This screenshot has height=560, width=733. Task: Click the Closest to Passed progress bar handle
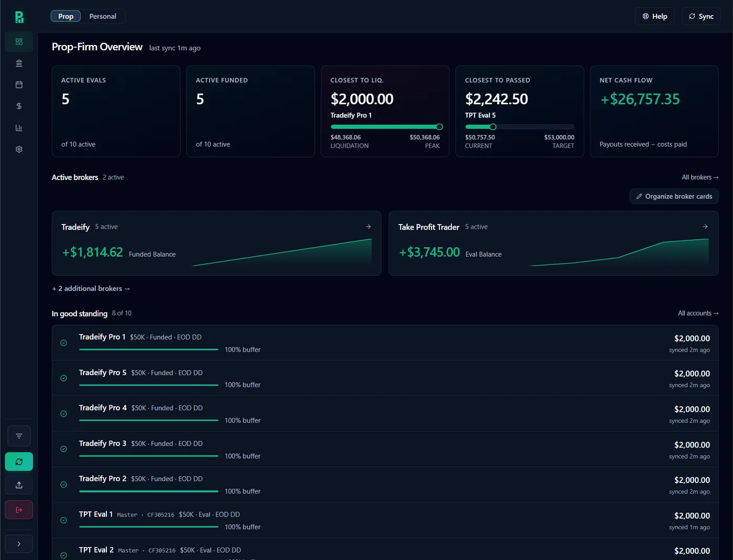[493, 127]
